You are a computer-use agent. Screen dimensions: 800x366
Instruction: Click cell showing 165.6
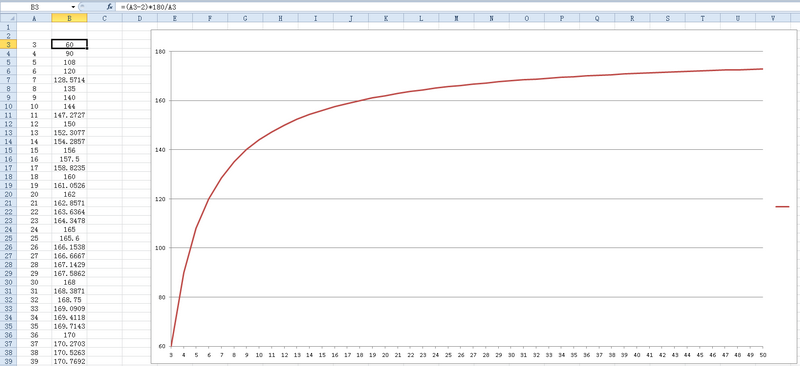69,238
